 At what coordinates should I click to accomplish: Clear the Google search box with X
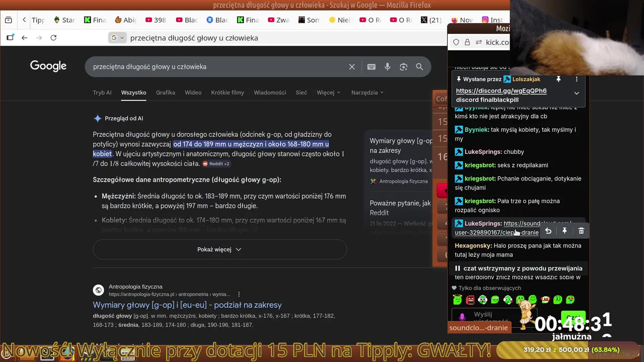point(352,66)
